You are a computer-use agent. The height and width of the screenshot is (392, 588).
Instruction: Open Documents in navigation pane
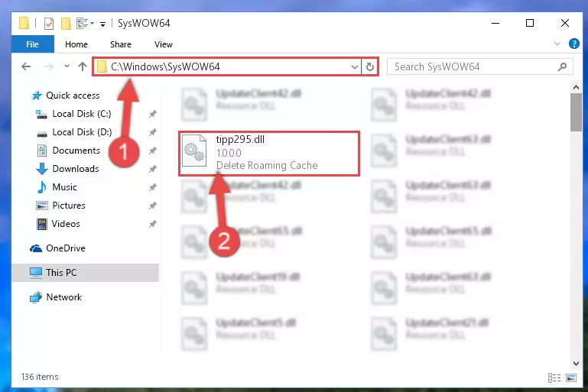(x=76, y=151)
